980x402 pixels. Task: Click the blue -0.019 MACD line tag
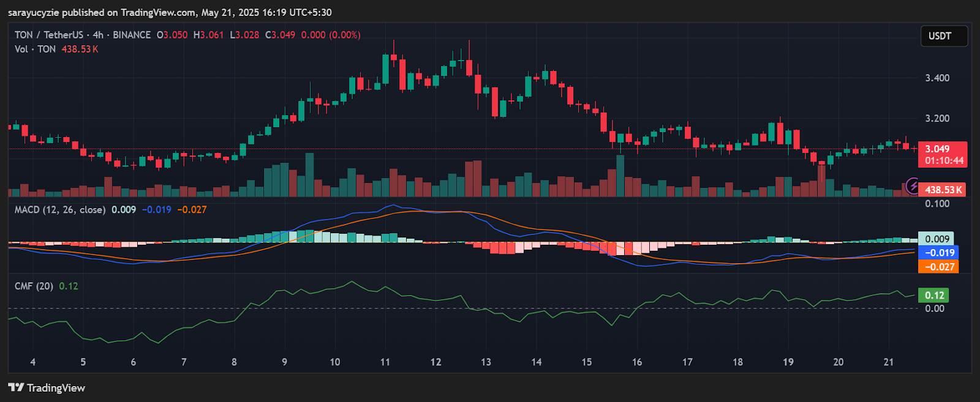point(939,253)
